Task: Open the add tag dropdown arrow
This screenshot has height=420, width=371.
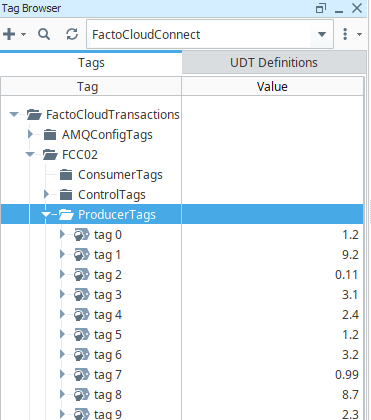Action: tap(23, 34)
